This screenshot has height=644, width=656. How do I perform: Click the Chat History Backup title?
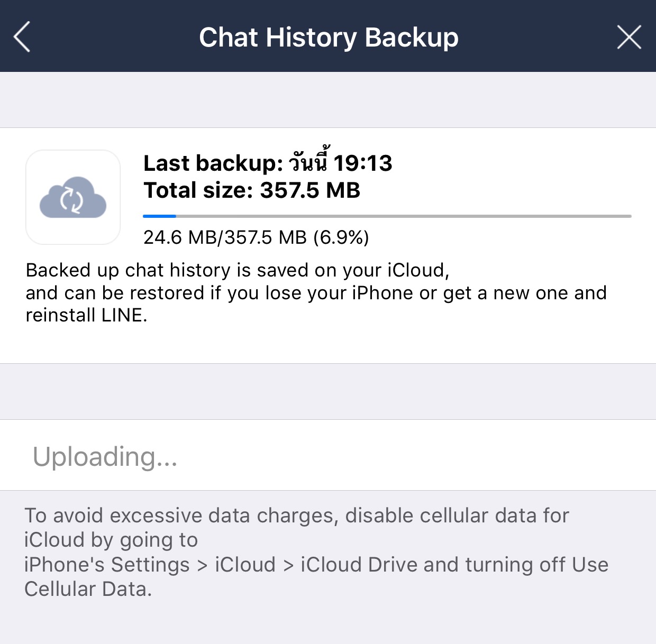pyautogui.click(x=329, y=38)
